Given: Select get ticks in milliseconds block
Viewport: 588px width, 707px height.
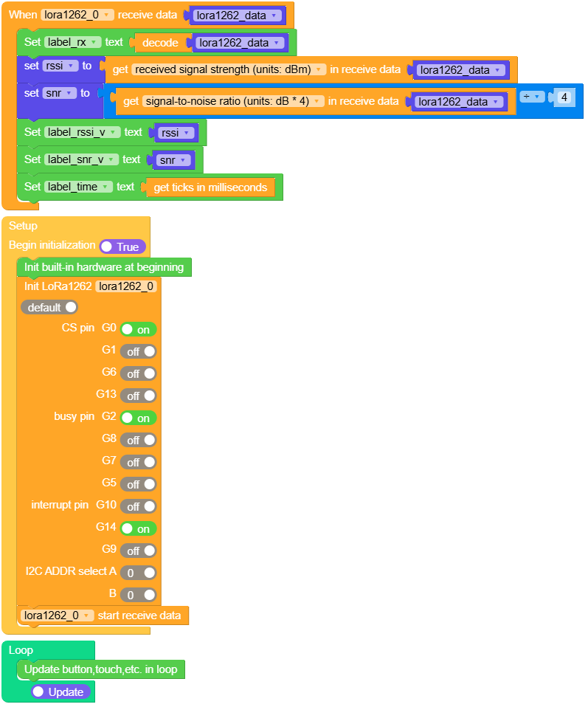Looking at the screenshot, I should [x=210, y=187].
